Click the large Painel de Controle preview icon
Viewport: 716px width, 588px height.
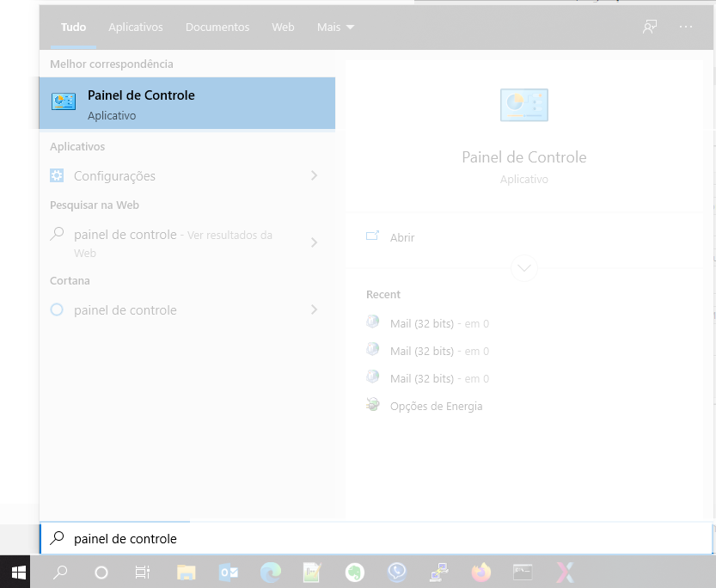point(524,105)
